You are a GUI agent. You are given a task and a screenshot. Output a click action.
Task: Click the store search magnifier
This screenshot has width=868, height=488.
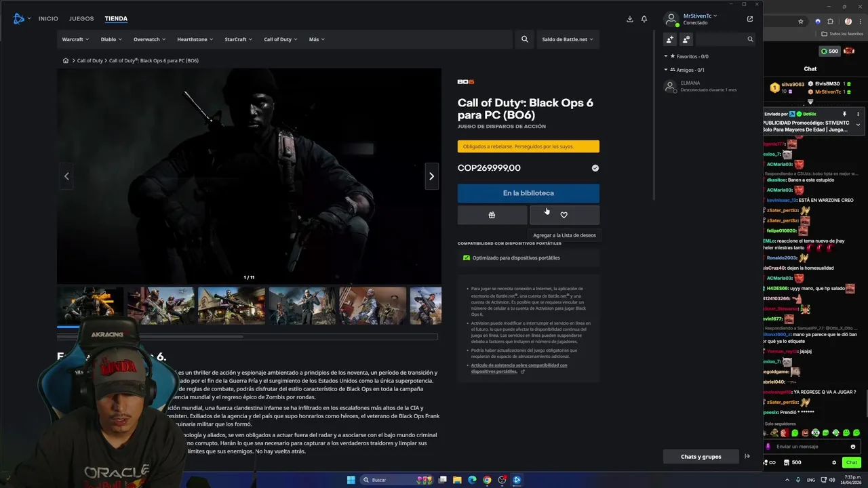524,39
